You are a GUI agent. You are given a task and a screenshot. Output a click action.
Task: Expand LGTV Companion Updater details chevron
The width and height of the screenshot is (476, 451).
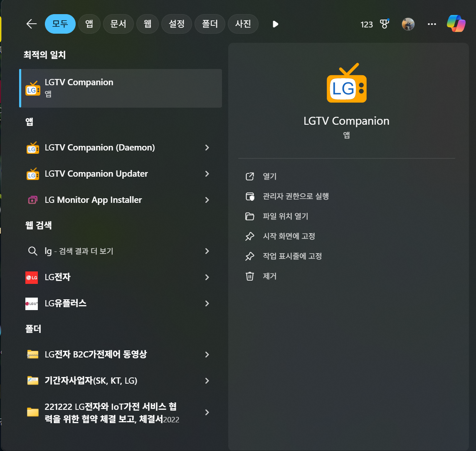[x=207, y=174]
